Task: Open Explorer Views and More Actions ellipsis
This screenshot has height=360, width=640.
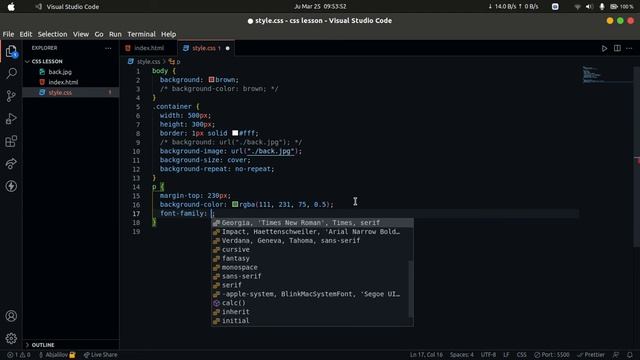Action: 108,48
